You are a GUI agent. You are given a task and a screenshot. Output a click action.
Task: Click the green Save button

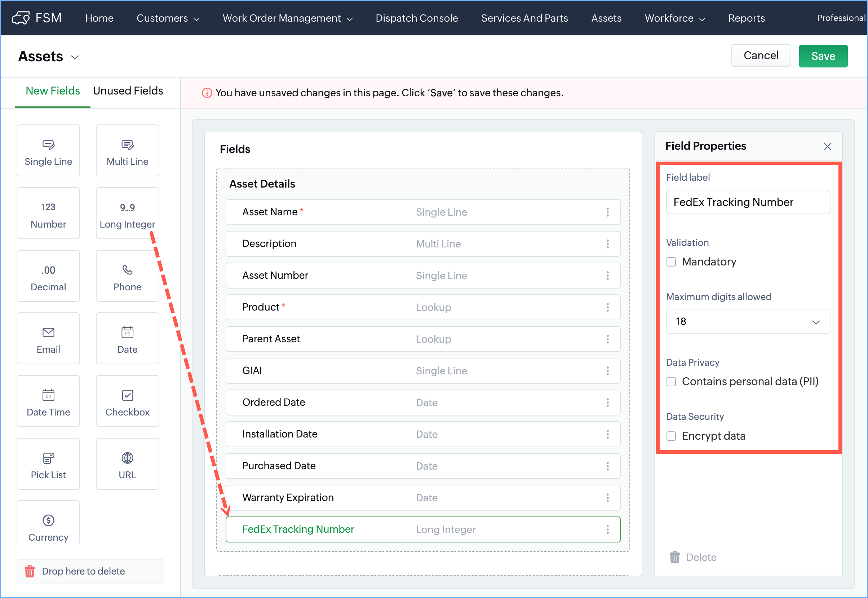click(x=823, y=56)
